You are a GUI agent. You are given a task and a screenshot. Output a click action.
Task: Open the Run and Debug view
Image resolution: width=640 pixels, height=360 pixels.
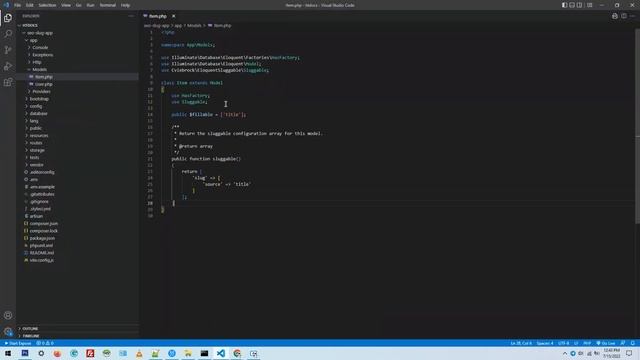(x=8, y=66)
